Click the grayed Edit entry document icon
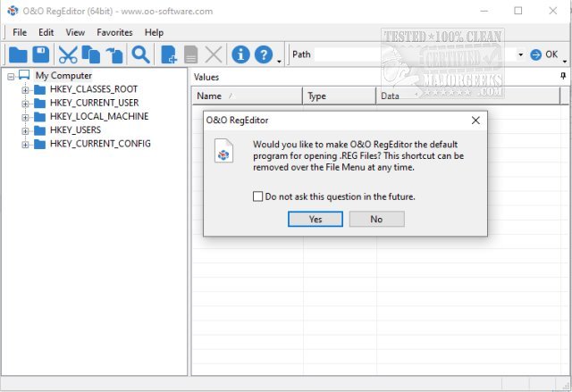The width and height of the screenshot is (572, 392). [190, 55]
